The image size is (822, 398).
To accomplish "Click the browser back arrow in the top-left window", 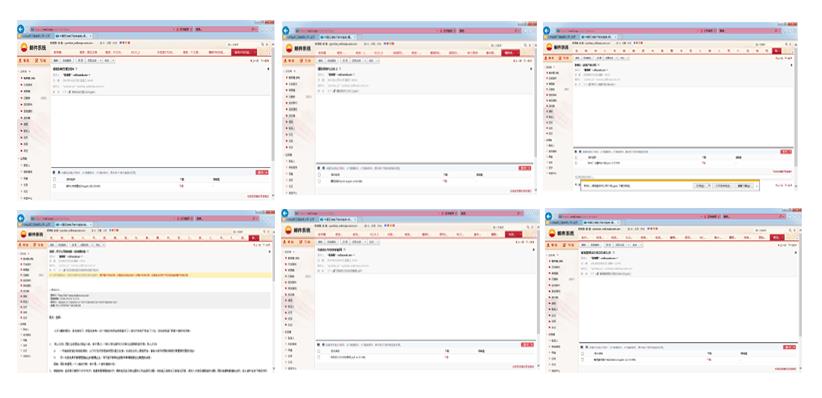I will [x=21, y=29].
